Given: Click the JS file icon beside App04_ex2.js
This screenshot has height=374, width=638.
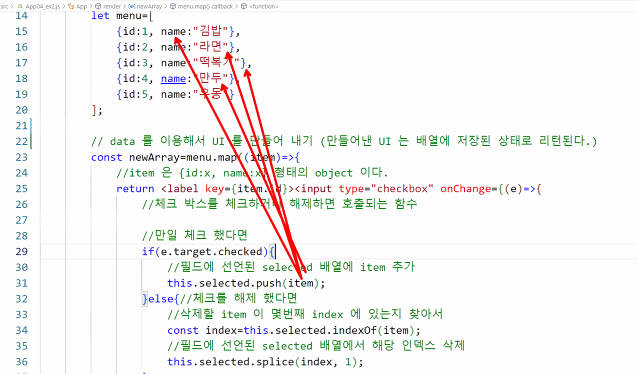Looking at the screenshot, I should (20, 7).
